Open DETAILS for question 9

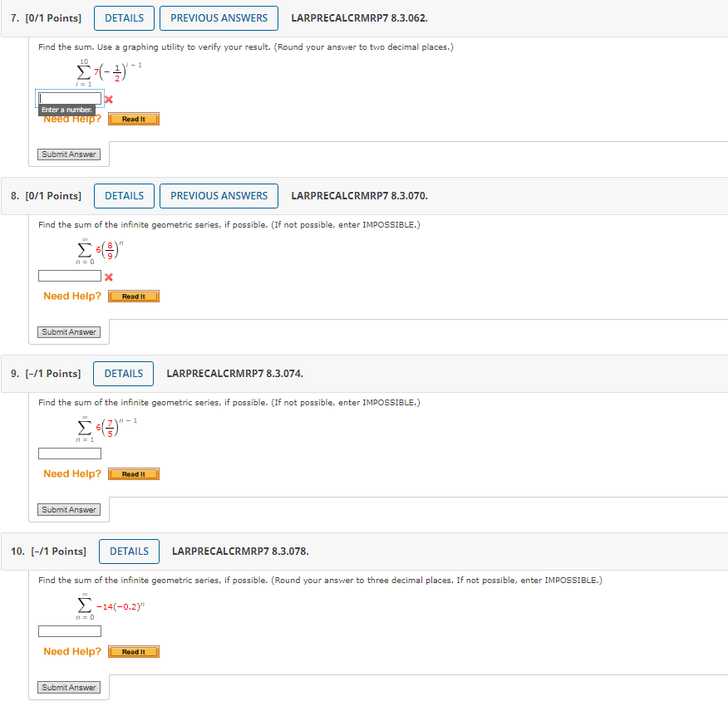(123, 373)
